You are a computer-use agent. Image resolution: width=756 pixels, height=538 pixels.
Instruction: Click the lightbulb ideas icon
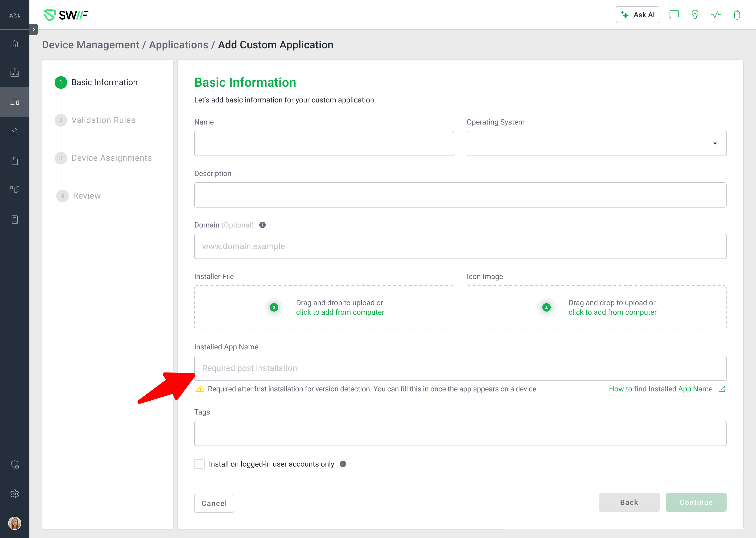695,15
